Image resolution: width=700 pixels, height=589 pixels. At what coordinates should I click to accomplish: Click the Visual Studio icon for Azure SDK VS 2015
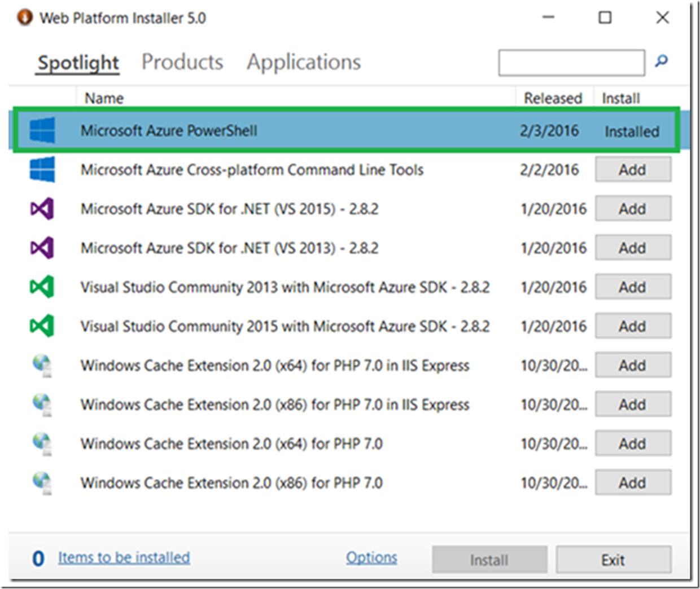(42, 209)
